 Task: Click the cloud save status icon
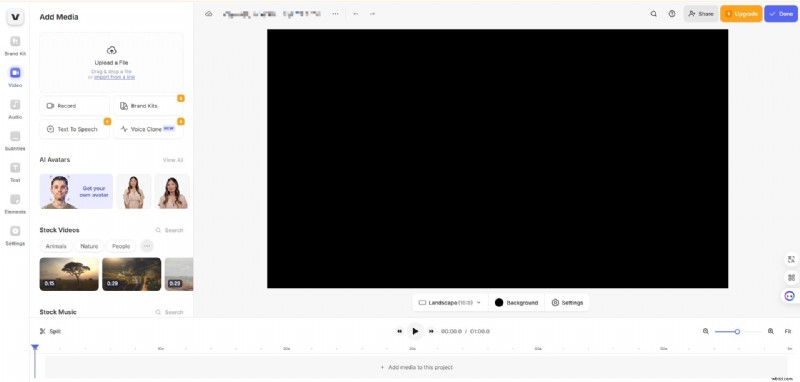point(209,14)
